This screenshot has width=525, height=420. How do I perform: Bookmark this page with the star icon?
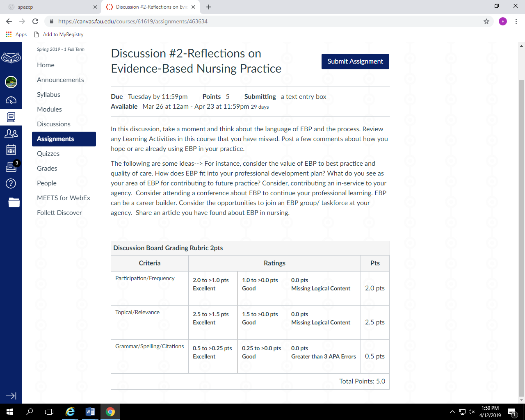tap(486, 21)
